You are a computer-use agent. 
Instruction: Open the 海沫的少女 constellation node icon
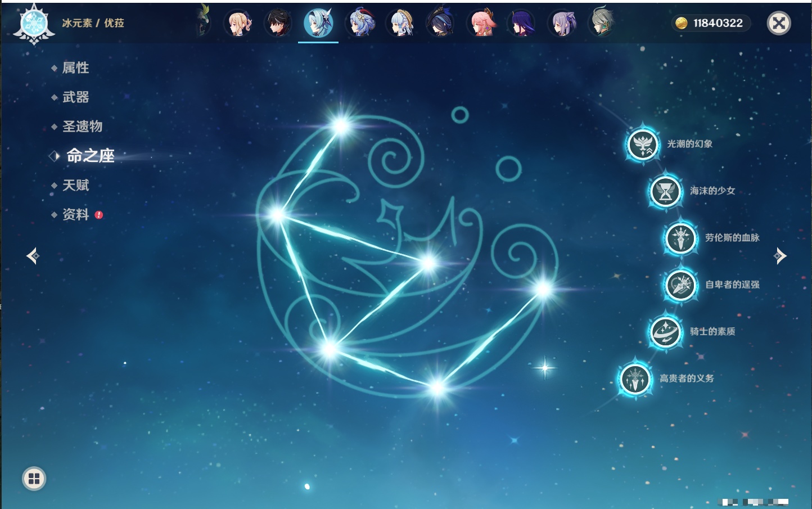point(665,191)
